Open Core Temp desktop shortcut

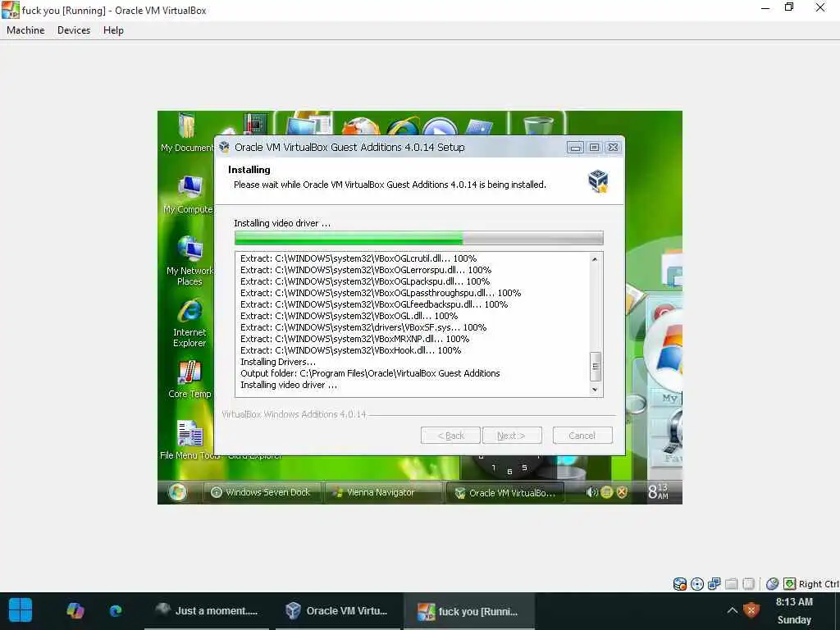pyautogui.click(x=189, y=379)
